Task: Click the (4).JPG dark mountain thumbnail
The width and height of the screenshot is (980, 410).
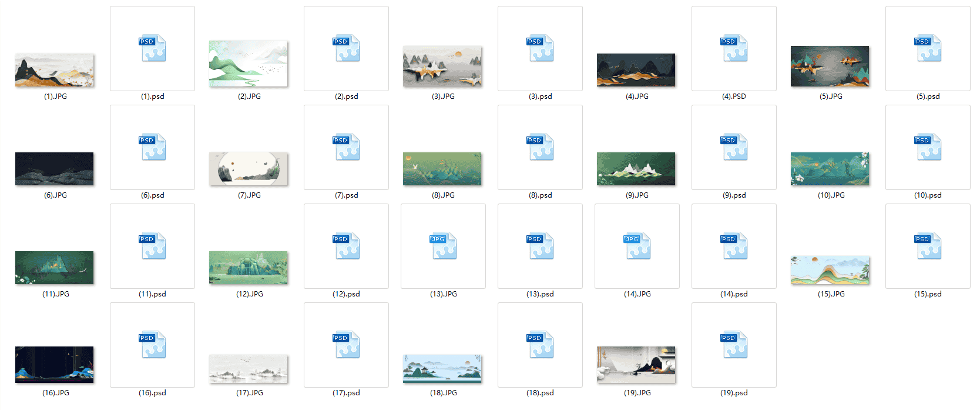Action: (x=636, y=70)
